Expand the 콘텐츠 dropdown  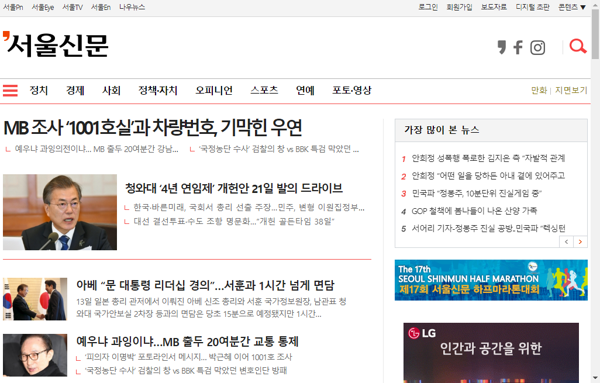[572, 7]
